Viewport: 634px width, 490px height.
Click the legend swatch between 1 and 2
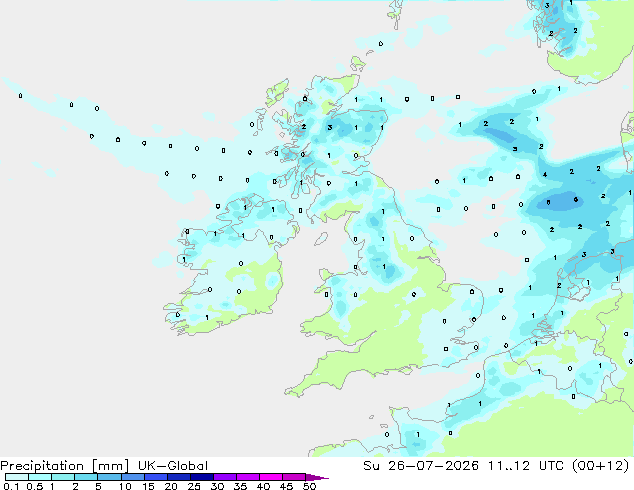tap(63, 477)
